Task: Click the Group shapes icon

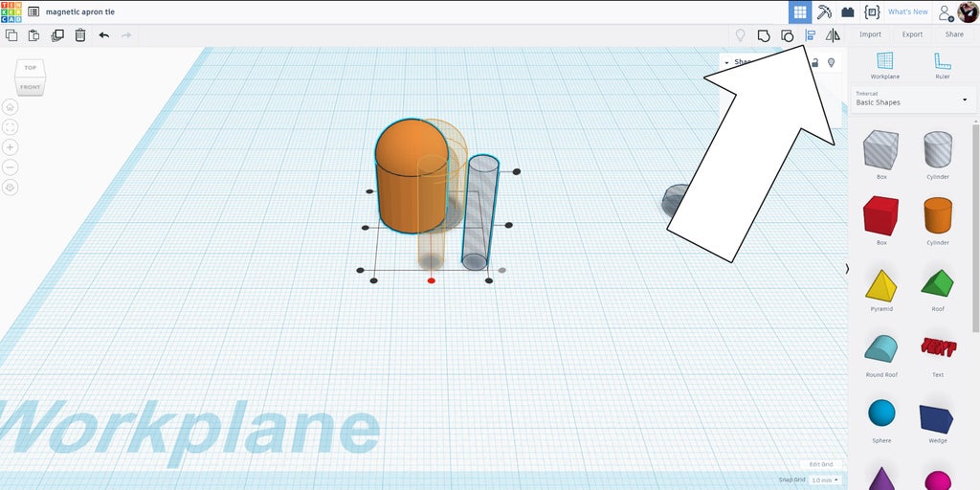Action: pos(764,35)
